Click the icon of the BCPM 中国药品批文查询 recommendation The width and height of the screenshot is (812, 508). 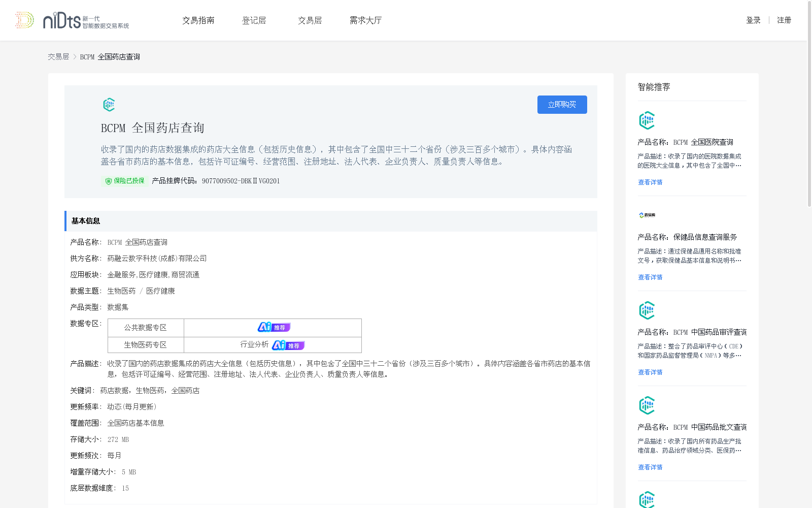[647, 405]
